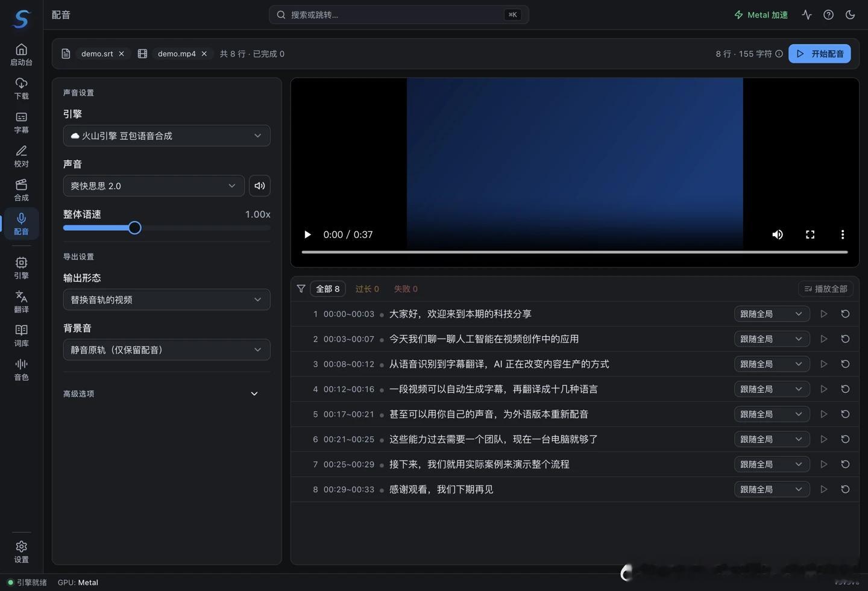
Task: Select subtitle line 大家好，欢迎来到本期的科技分享
Action: point(461,314)
